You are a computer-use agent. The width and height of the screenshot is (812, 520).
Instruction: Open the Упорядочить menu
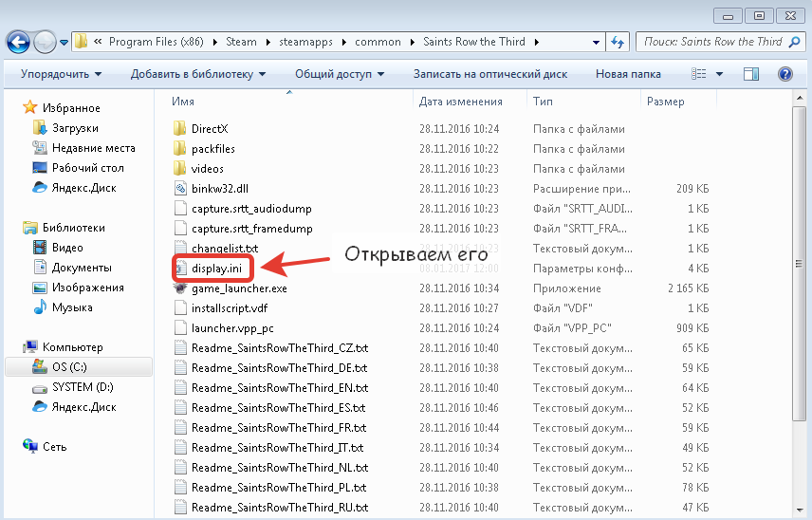(x=61, y=74)
